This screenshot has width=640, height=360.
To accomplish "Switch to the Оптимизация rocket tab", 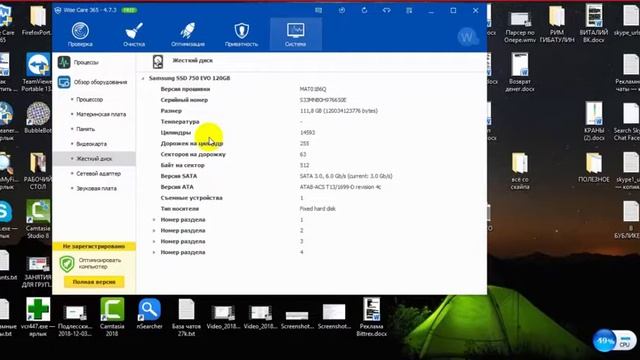I will (x=188, y=35).
